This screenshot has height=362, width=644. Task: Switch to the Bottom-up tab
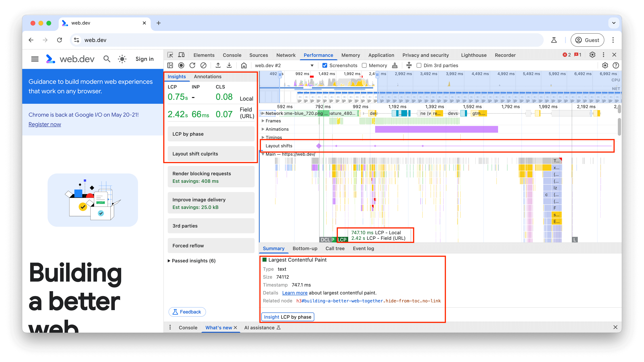[304, 248]
